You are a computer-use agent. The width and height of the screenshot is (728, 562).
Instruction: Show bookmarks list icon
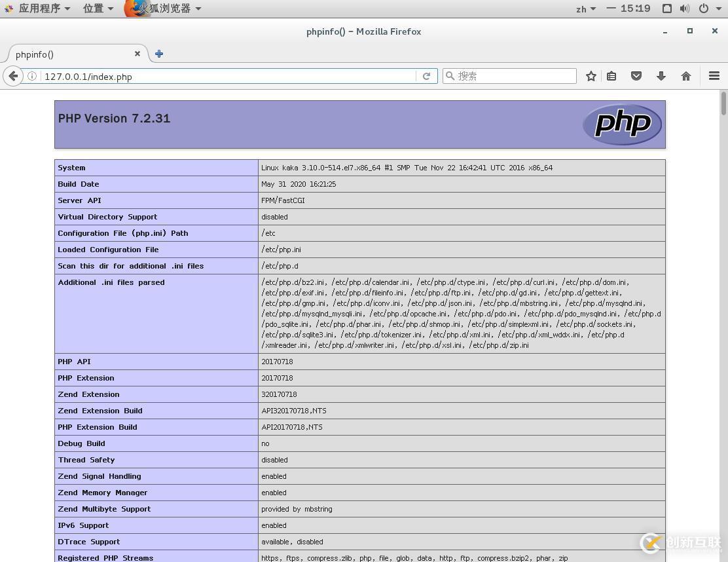pyautogui.click(x=611, y=76)
